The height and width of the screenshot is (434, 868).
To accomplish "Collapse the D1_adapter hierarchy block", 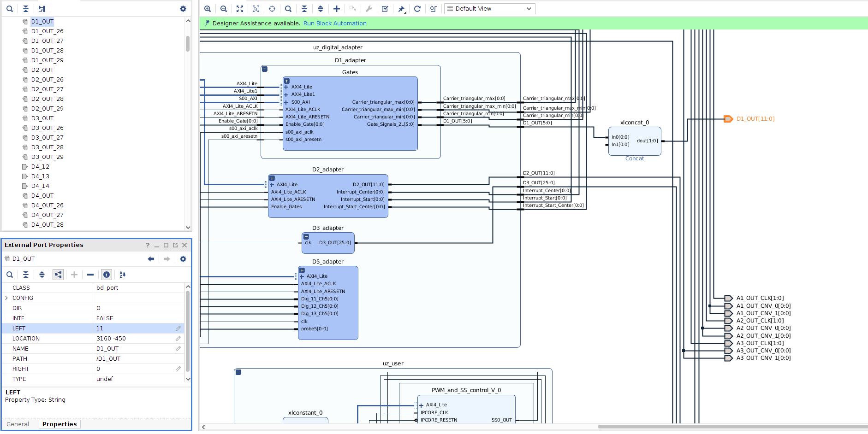I will [265, 69].
